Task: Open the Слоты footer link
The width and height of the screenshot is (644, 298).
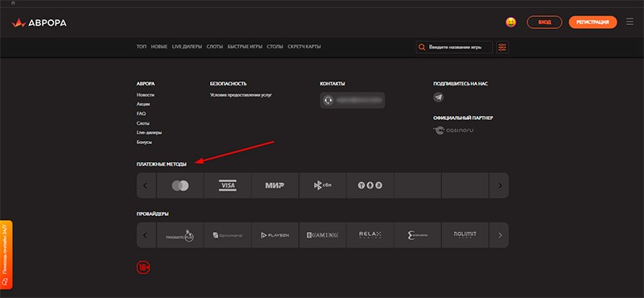Action: click(143, 123)
